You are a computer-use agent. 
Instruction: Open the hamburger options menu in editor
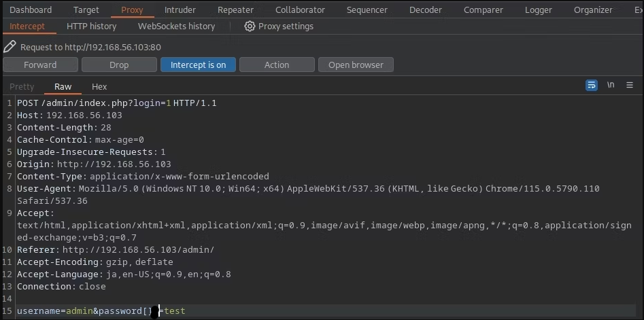[x=630, y=86]
